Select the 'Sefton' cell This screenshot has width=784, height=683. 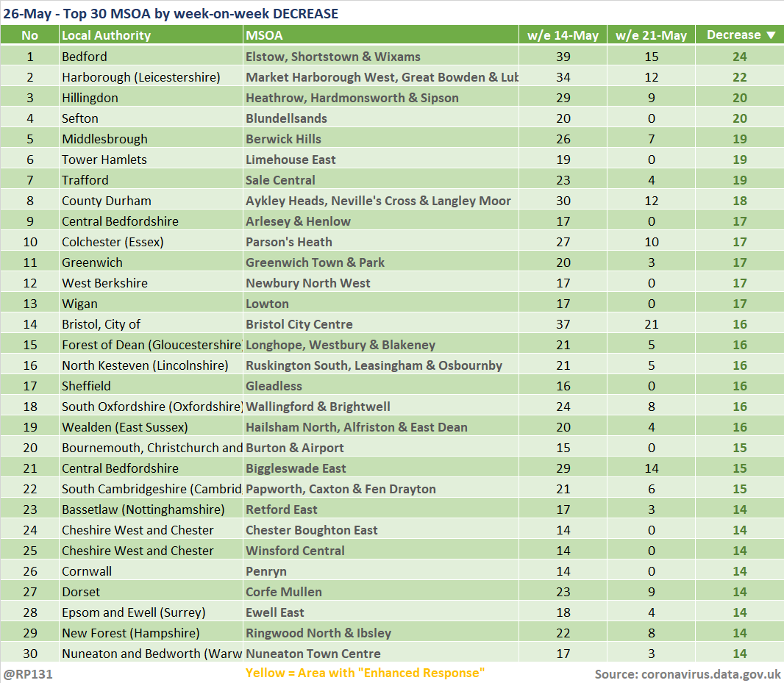[151, 118]
